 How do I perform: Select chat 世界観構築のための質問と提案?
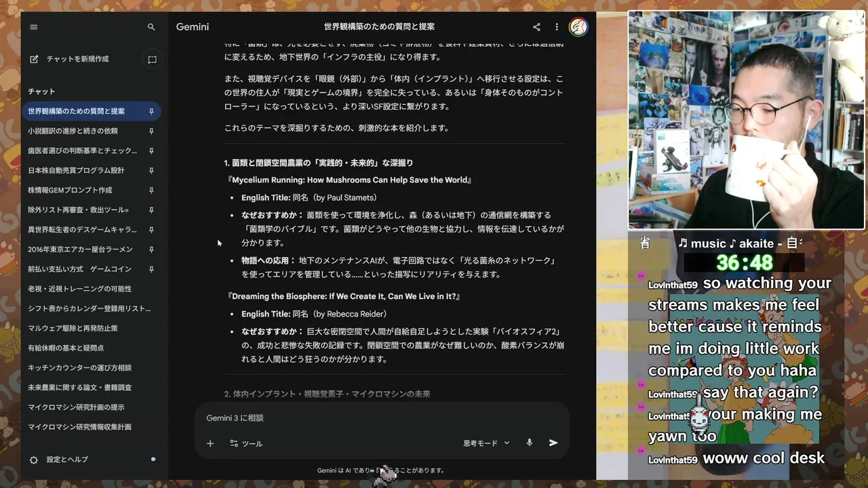(91, 111)
